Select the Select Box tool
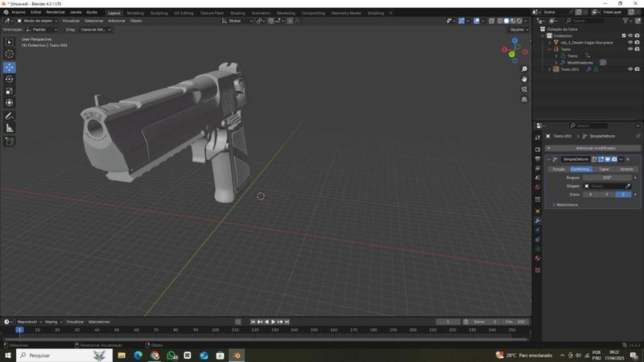The width and height of the screenshot is (644, 362). 10,42
